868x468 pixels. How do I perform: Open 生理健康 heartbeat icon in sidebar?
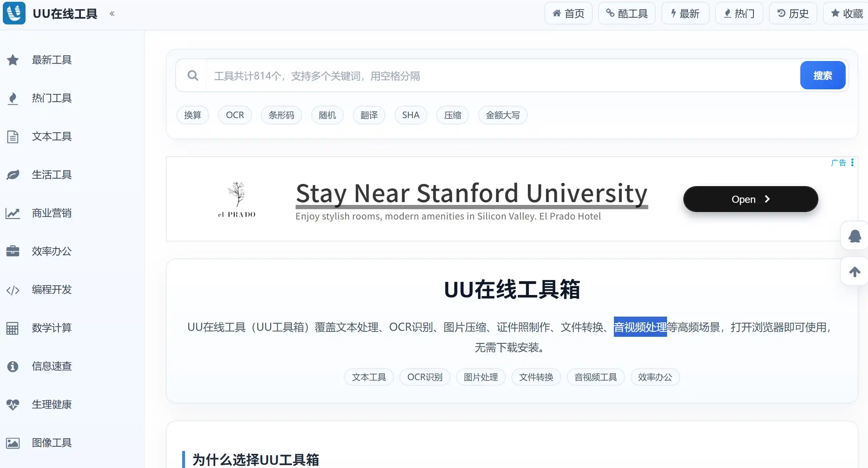pos(13,405)
